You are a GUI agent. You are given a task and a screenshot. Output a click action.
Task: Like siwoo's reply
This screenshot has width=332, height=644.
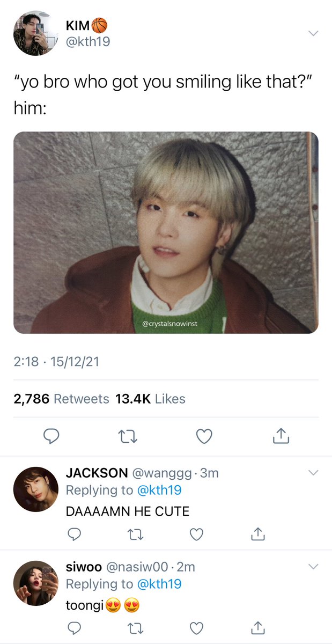tap(197, 627)
